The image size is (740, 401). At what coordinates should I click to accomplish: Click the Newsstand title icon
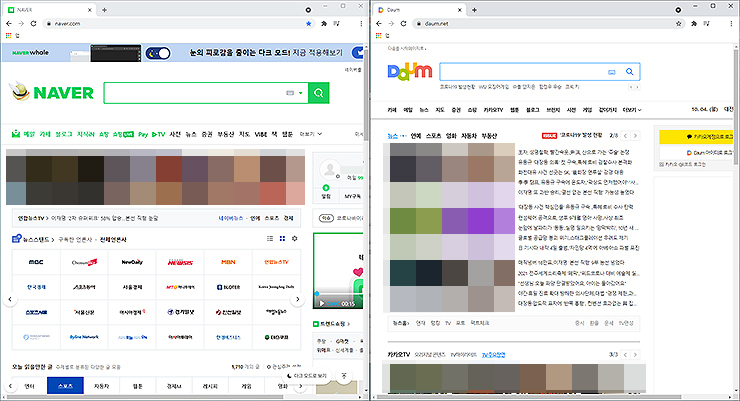point(17,239)
